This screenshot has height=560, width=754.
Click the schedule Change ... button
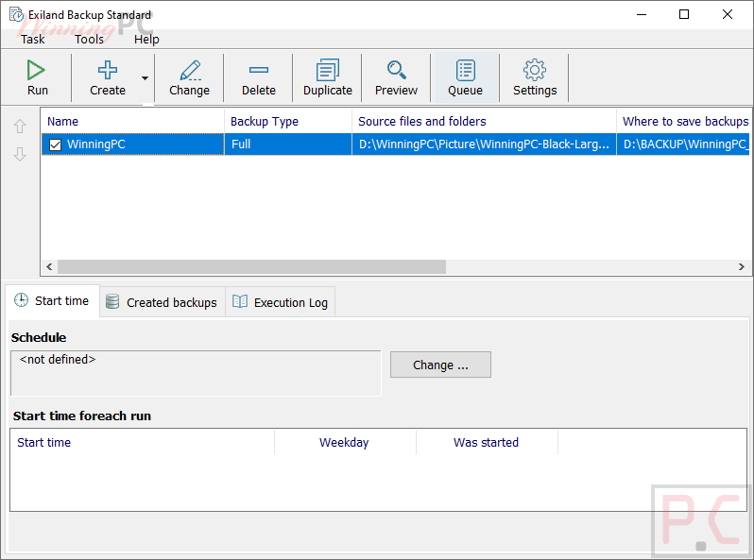440,365
